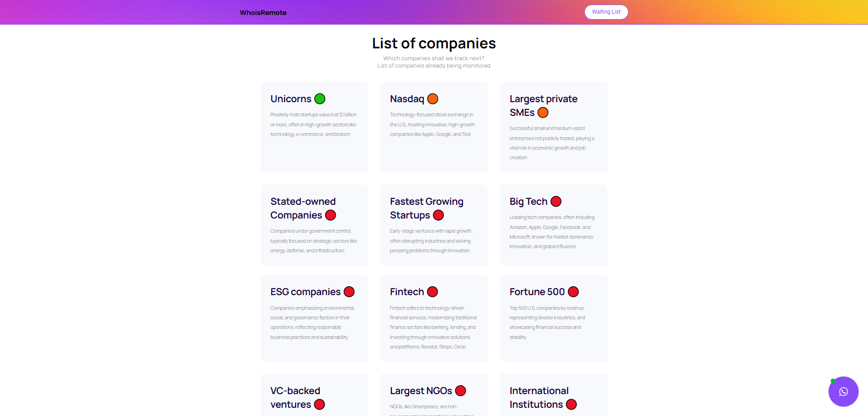Image resolution: width=868 pixels, height=416 pixels.
Task: Open the WhatsApp chat bubble
Action: [843, 391]
